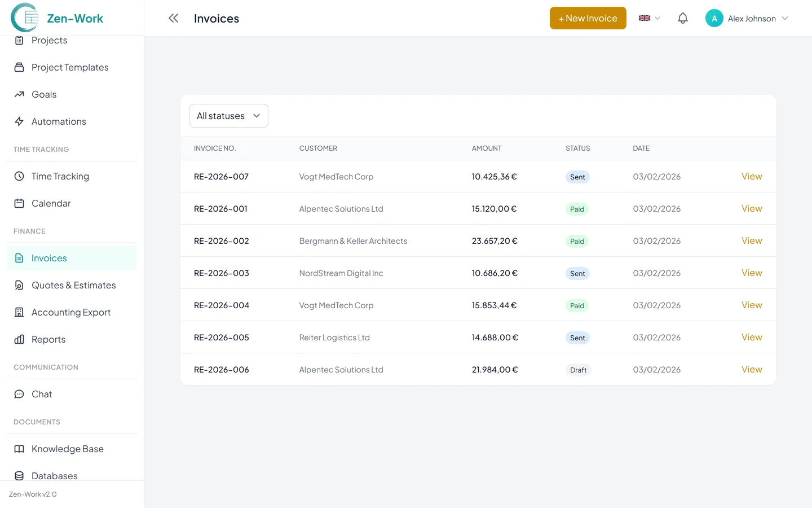The width and height of the screenshot is (812, 508).
Task: Click the + New Invoice button
Action: pyautogui.click(x=588, y=17)
